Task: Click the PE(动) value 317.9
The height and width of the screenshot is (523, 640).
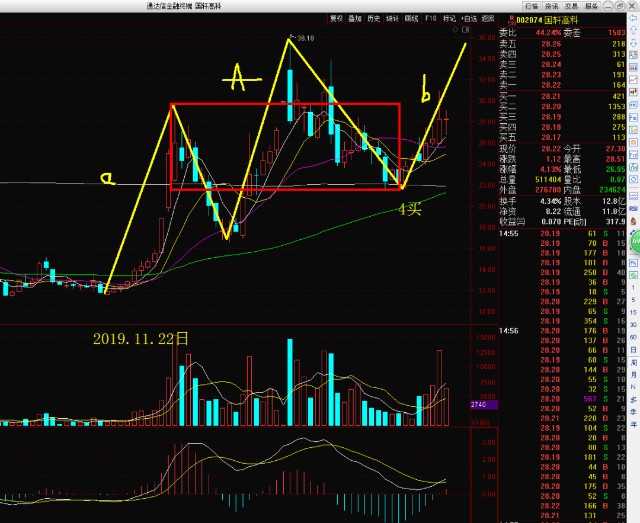Action: [616, 222]
